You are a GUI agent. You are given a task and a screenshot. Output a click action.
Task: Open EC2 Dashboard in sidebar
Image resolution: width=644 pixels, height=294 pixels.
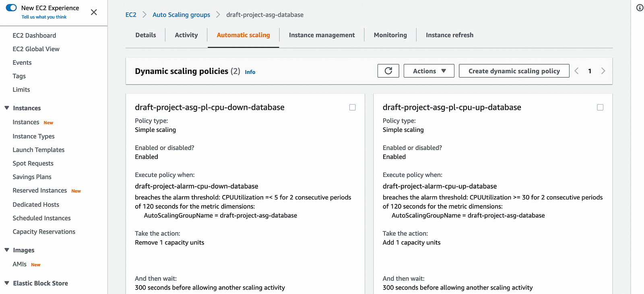[34, 35]
